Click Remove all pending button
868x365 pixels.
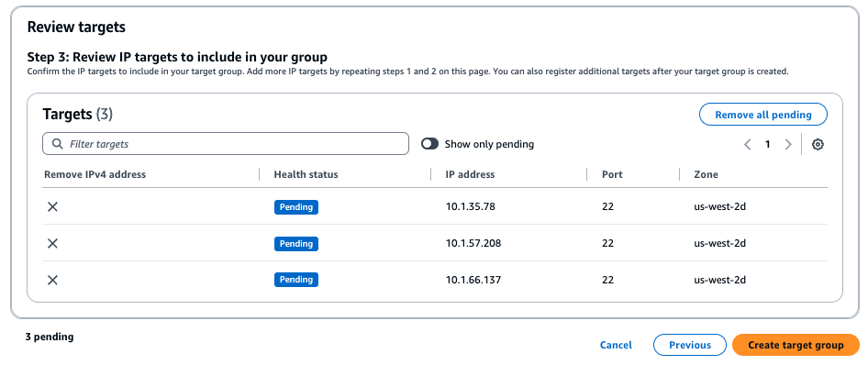coord(763,115)
